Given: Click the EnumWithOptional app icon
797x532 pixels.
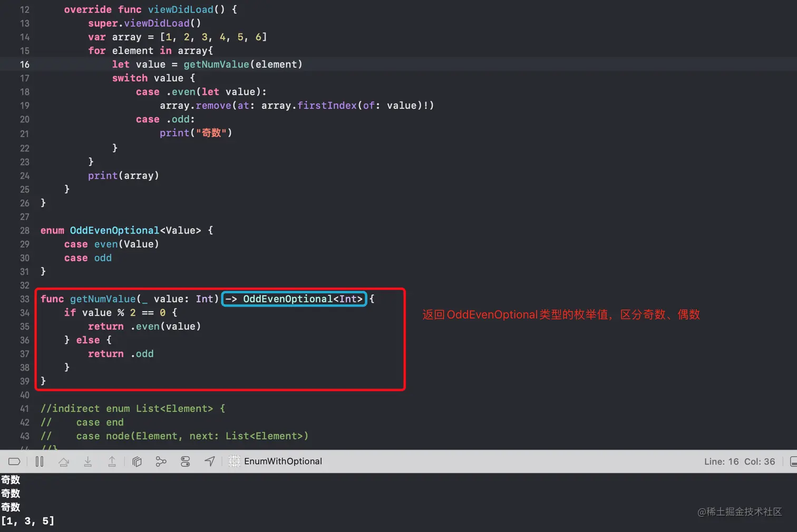Looking at the screenshot, I should click(x=235, y=461).
